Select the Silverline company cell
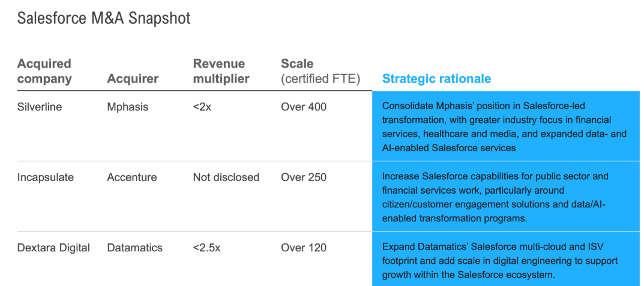 click(40, 107)
